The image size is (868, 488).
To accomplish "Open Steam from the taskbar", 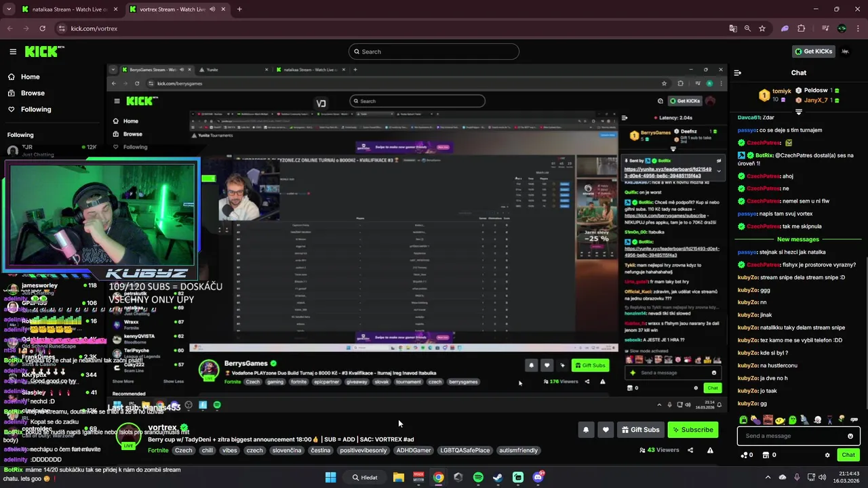I will [x=498, y=477].
